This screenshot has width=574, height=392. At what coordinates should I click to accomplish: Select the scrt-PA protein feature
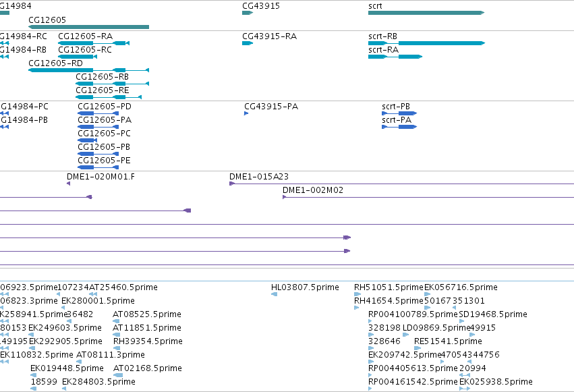[399, 127]
